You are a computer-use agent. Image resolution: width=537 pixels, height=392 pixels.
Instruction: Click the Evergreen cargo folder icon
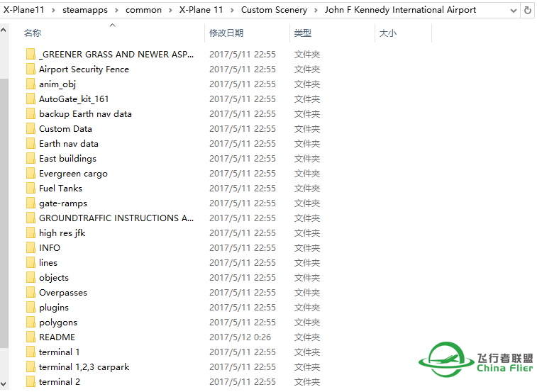31,173
